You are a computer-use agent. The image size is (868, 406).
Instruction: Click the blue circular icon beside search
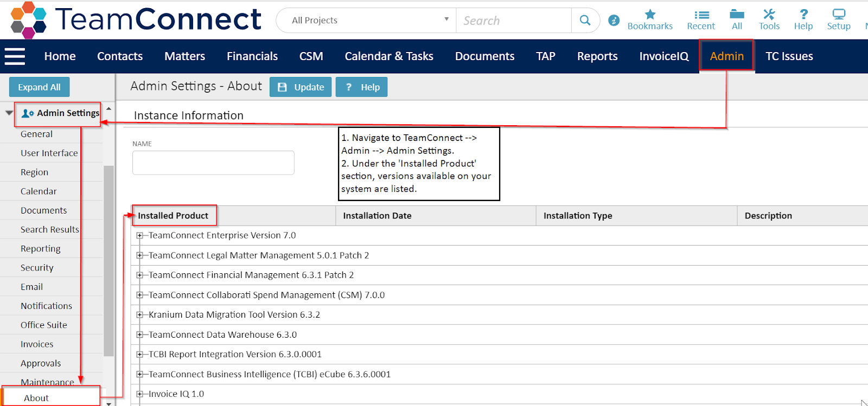(x=614, y=21)
